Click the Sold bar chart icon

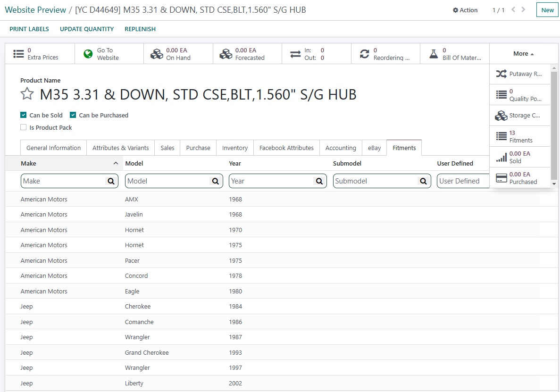501,157
